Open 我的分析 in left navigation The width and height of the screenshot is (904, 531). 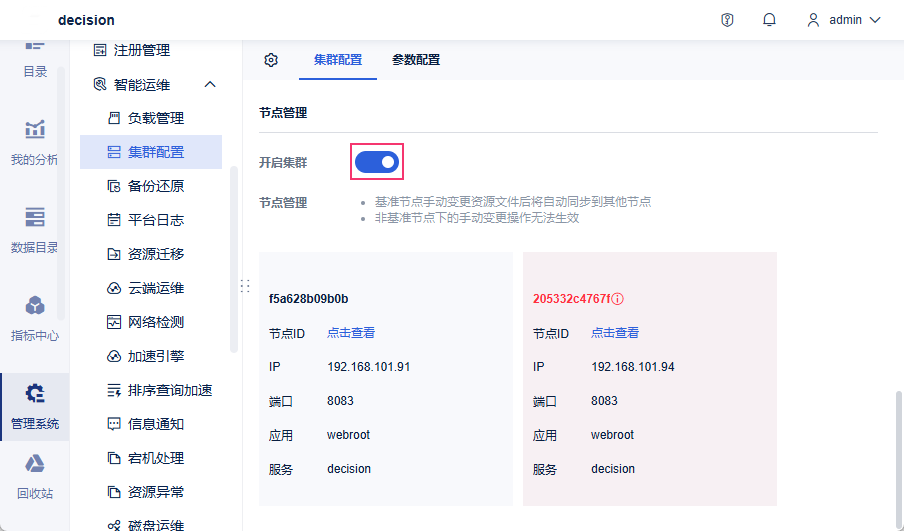coord(35,142)
